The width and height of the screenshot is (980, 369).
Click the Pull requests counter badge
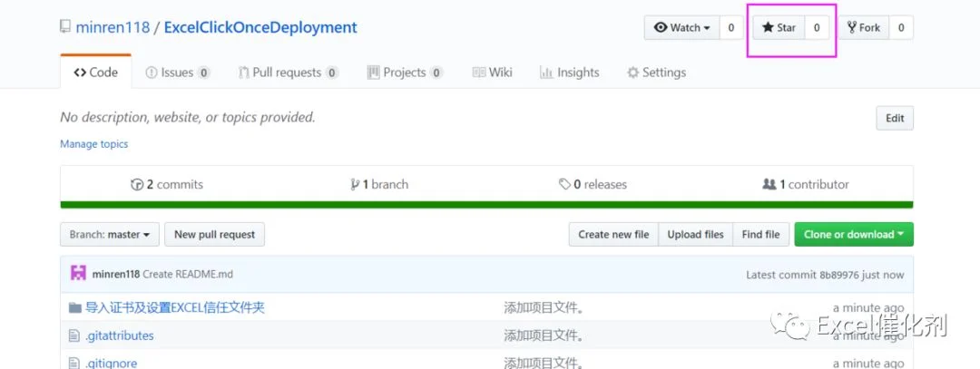(332, 73)
